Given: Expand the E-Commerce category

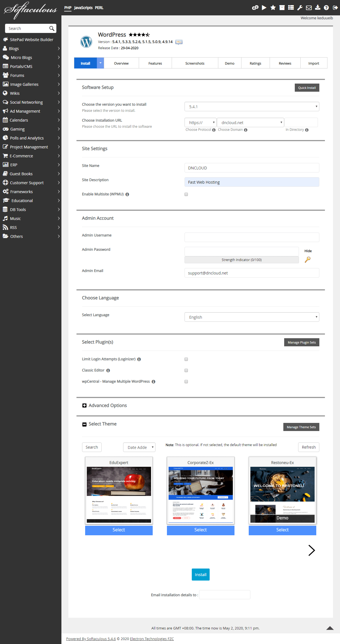Looking at the screenshot, I should 31,156.
